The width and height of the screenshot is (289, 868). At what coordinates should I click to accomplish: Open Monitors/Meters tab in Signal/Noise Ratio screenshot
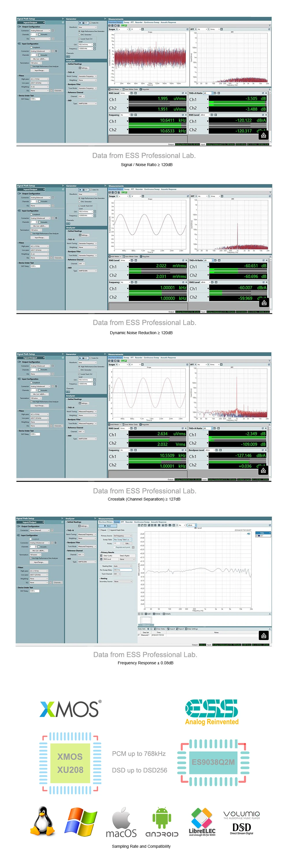coord(115,23)
